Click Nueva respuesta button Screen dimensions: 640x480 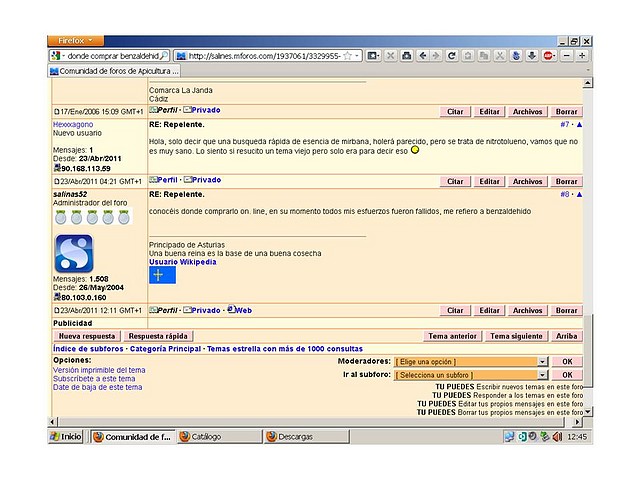tap(87, 336)
